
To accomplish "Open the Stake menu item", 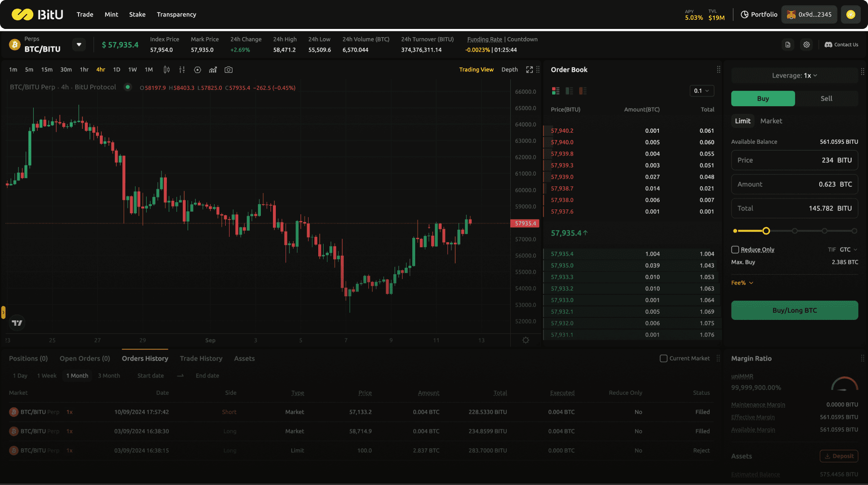I will 137,14.
